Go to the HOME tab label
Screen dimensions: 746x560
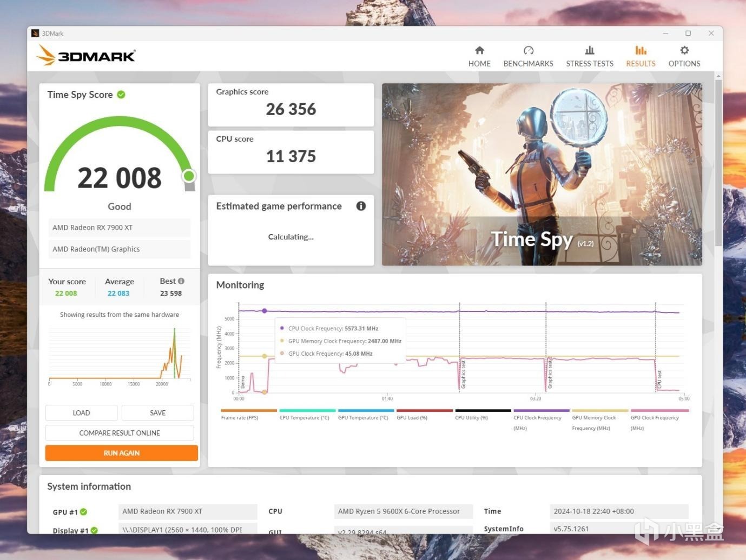pyautogui.click(x=479, y=64)
